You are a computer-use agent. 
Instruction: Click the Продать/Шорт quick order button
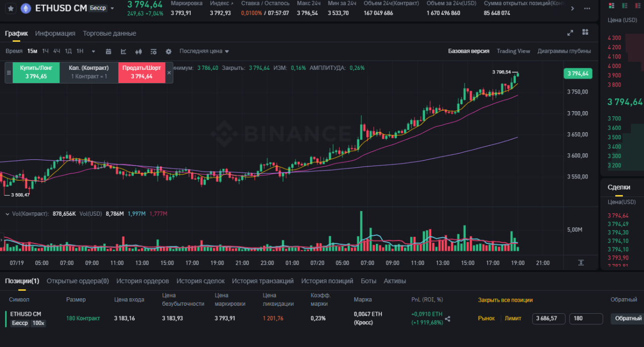(141, 72)
